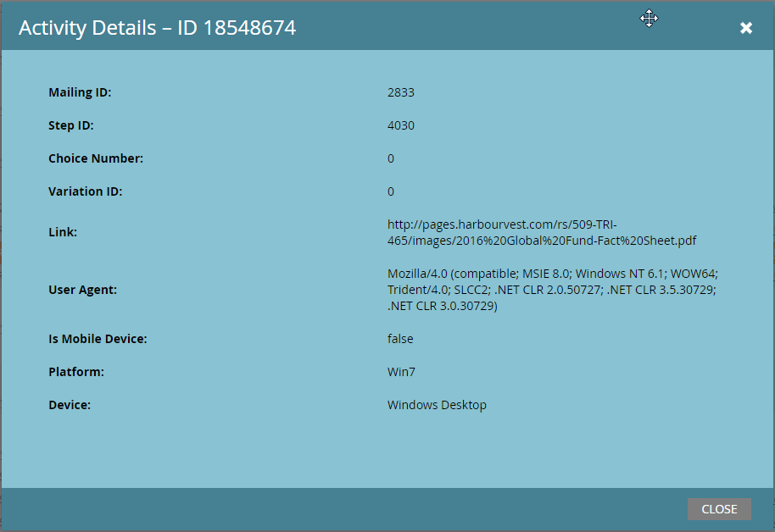Close the dialog with the X icon

pyautogui.click(x=746, y=28)
